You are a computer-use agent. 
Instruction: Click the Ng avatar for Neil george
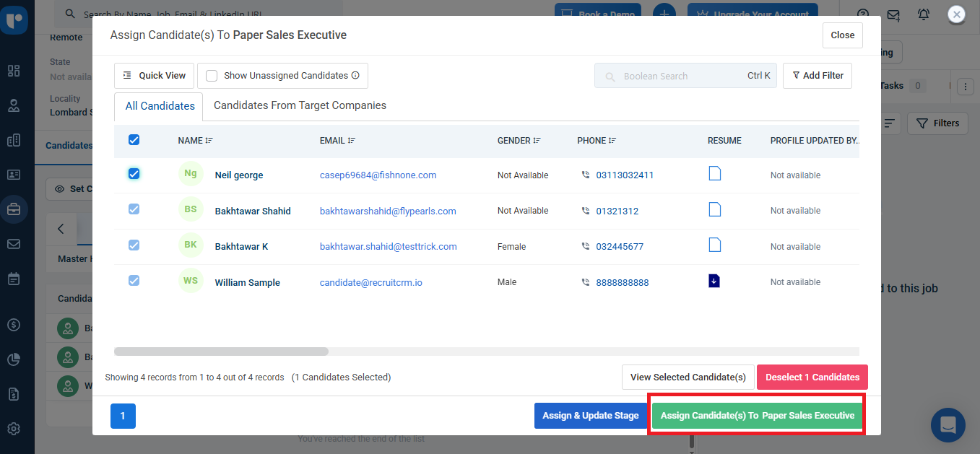point(191,173)
